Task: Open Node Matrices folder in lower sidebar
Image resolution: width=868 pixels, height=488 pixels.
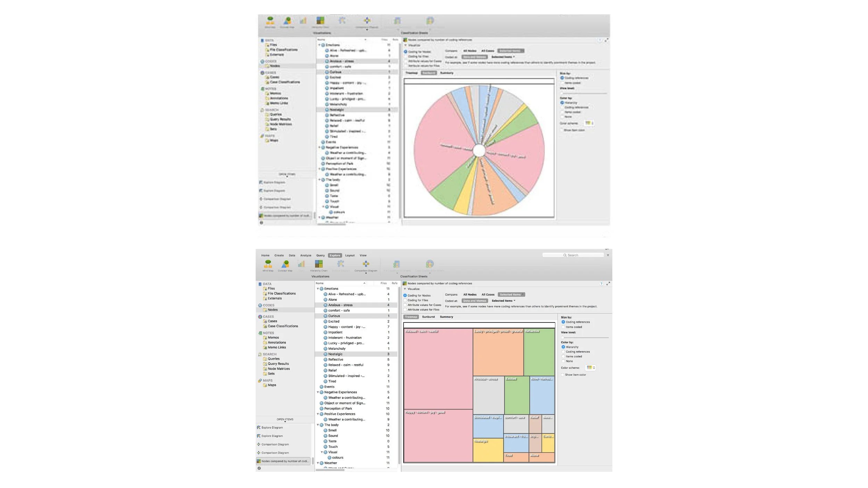Action: click(x=278, y=369)
